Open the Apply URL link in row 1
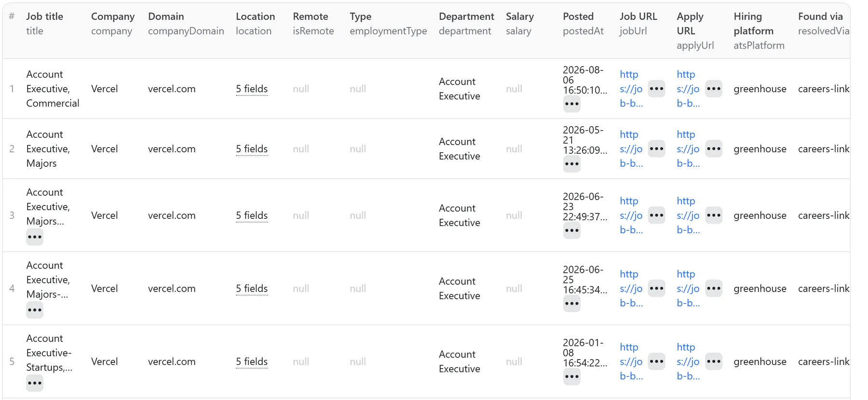 pos(688,89)
